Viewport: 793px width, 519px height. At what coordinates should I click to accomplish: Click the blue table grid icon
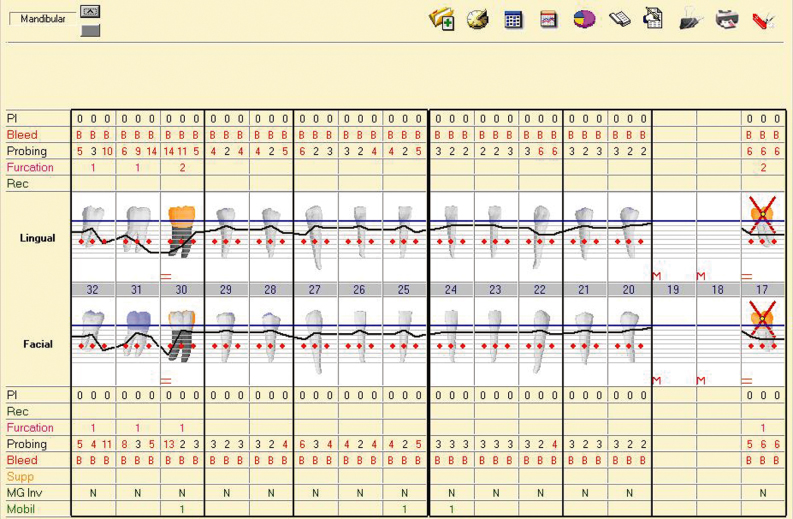click(x=513, y=19)
